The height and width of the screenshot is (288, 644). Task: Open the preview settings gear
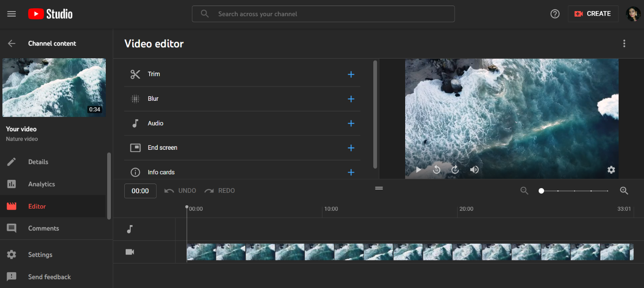coord(611,170)
